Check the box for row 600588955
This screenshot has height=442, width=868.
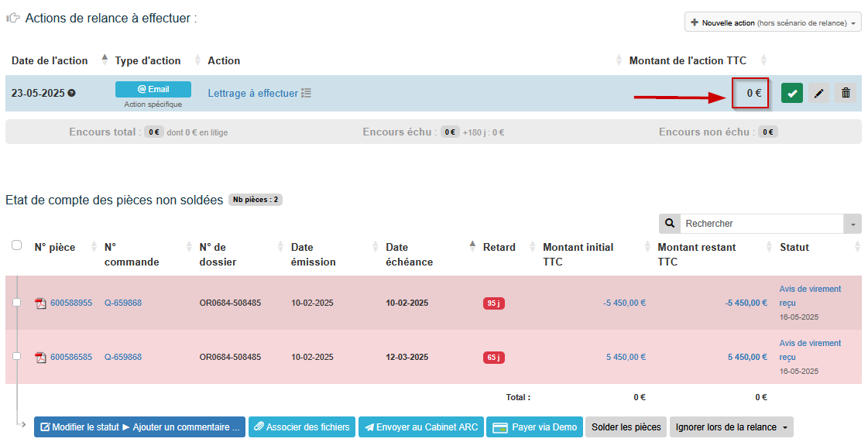(x=17, y=303)
